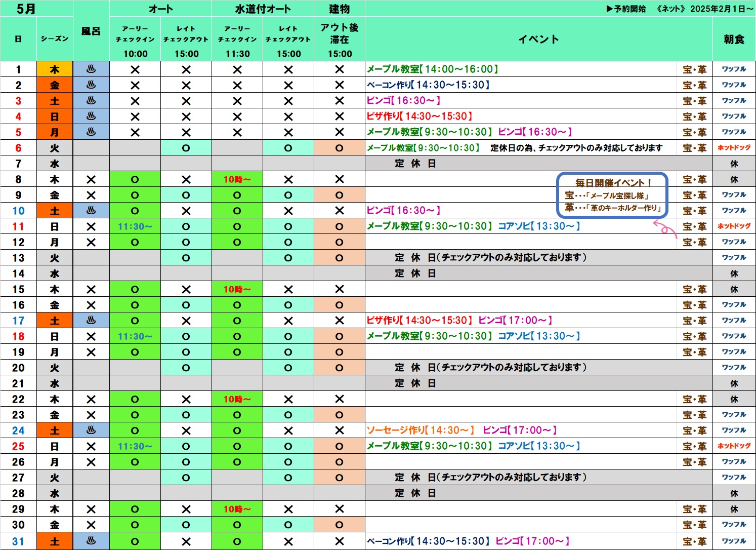Select 定休日 on May 7
The image size is (756, 550).
(x=415, y=164)
